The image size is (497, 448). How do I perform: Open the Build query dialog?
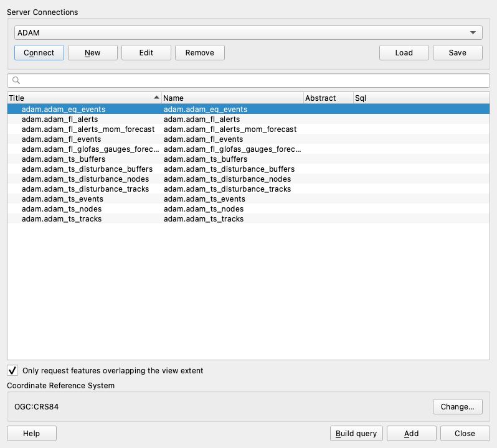click(x=356, y=434)
